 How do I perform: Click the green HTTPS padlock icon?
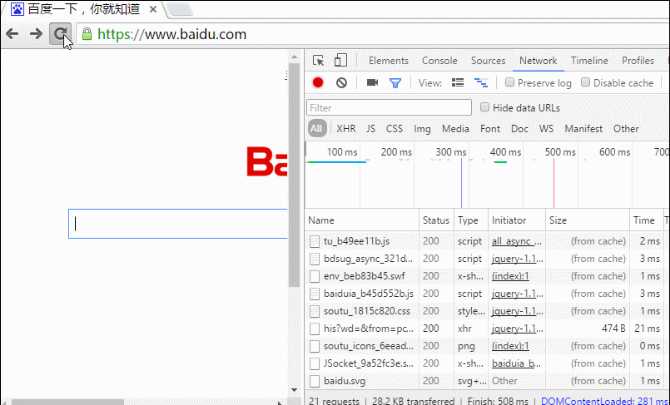pos(87,34)
